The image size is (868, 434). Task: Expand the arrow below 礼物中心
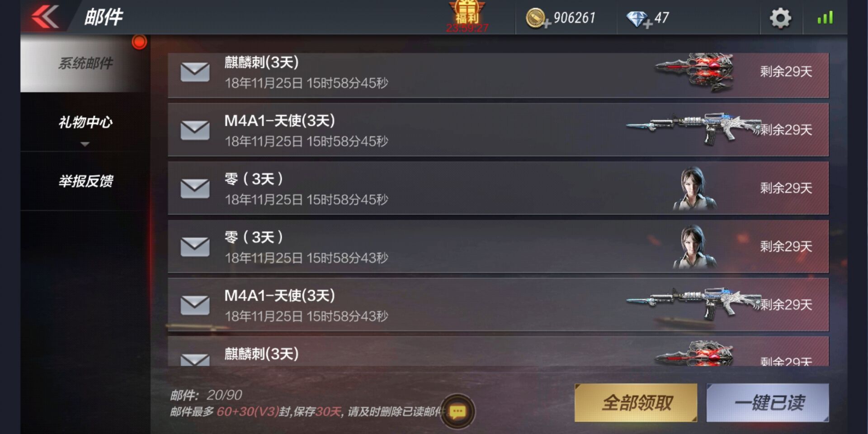click(x=85, y=144)
